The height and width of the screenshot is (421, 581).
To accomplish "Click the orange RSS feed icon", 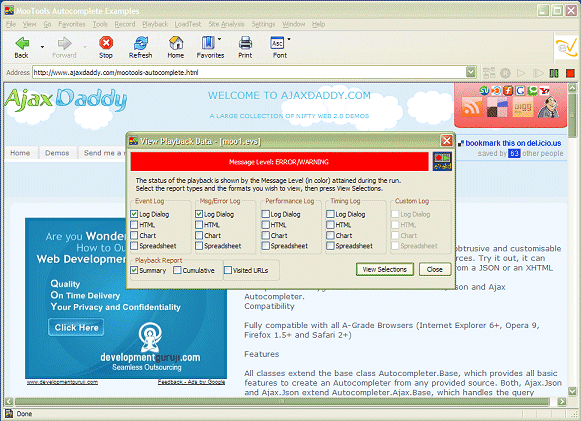I will [472, 108].
